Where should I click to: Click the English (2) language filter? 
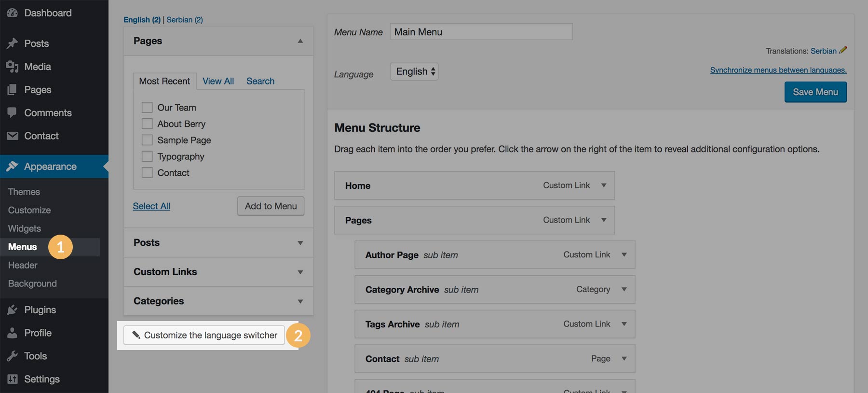click(142, 20)
